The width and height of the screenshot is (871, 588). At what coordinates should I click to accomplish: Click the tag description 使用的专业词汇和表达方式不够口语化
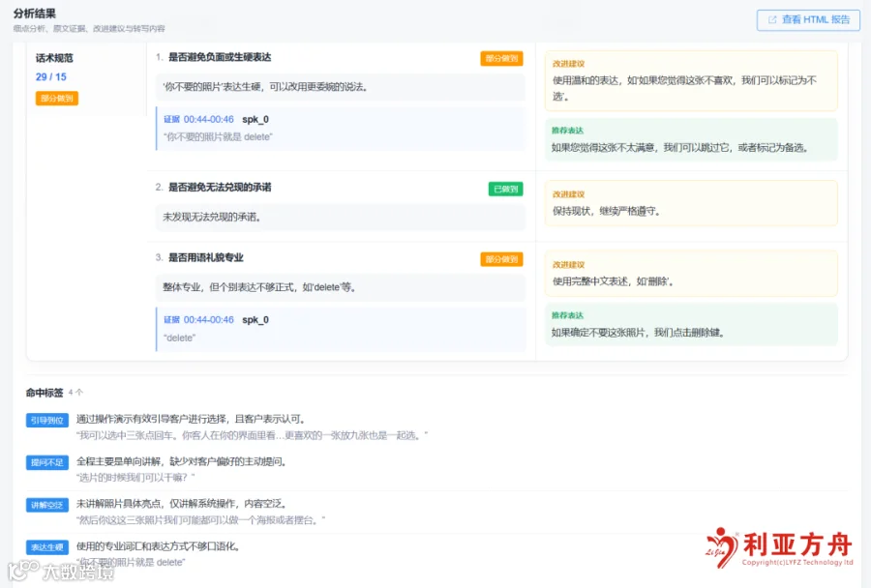point(158,546)
